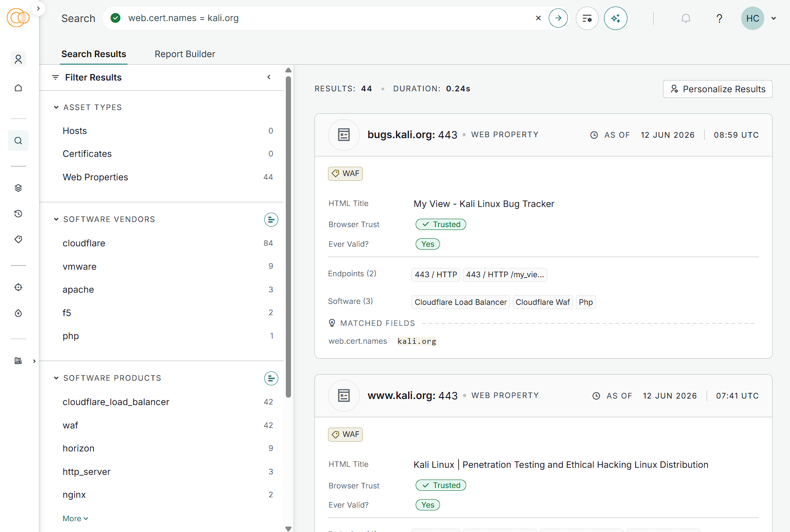Open the AI sparkle assistant button

(616, 18)
